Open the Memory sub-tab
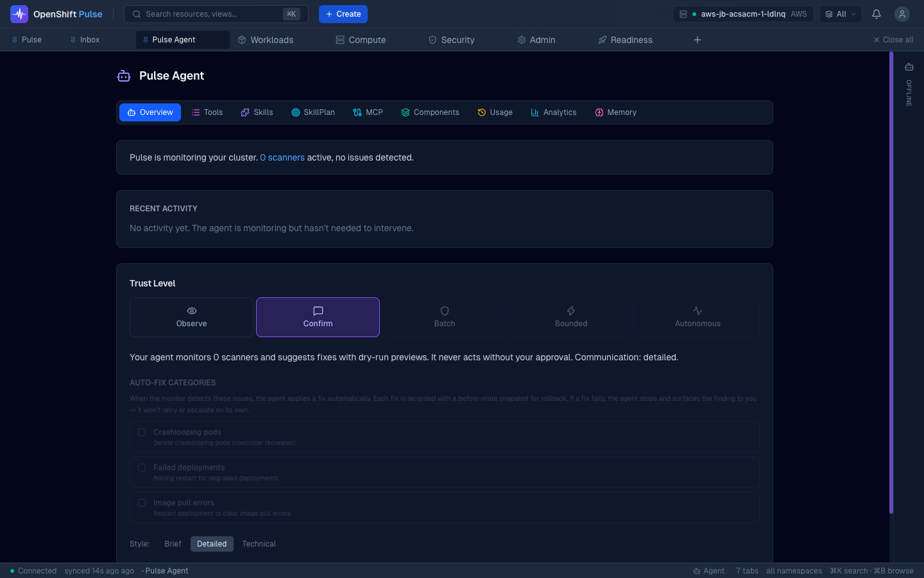The height and width of the screenshot is (578, 924). coord(615,112)
